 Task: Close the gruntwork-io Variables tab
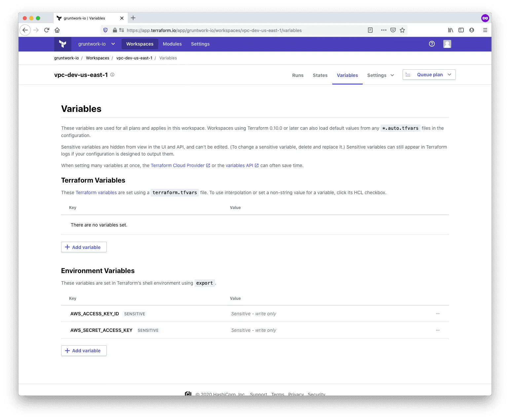point(122,18)
